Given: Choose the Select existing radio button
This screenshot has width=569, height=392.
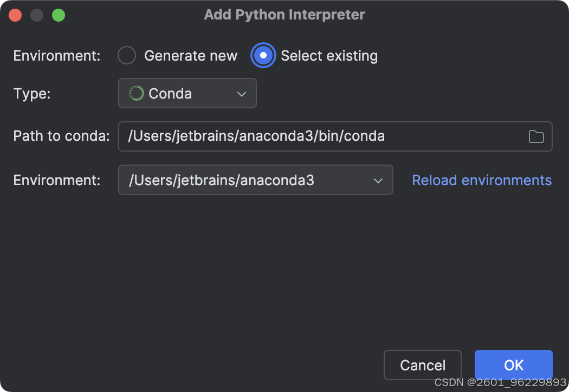Looking at the screenshot, I should (x=263, y=55).
